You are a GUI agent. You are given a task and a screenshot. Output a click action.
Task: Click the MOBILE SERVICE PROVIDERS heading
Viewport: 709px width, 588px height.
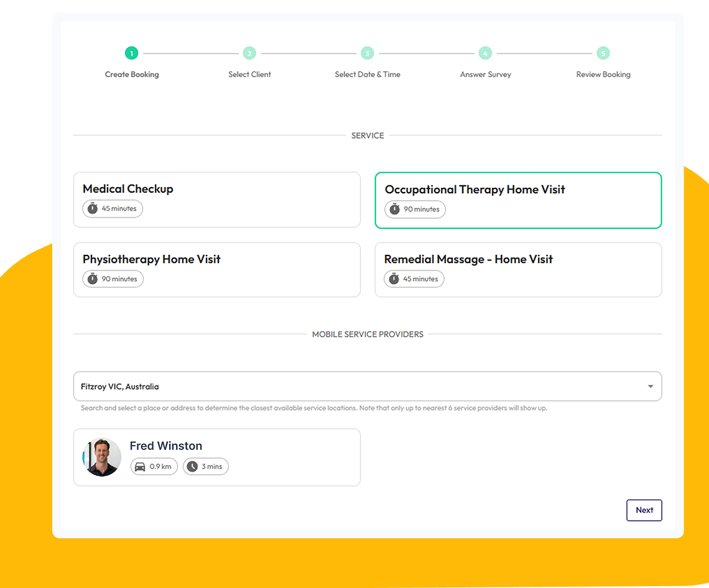click(368, 334)
